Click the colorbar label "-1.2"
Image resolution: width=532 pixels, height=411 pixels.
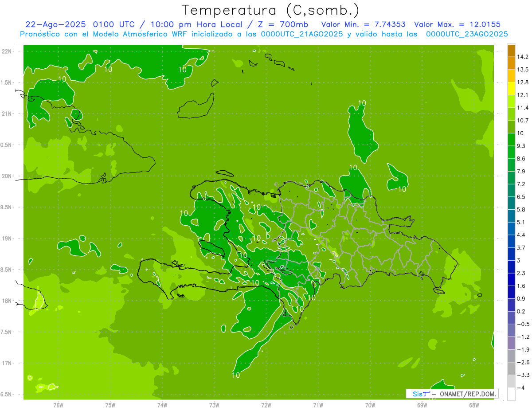pos(523,337)
